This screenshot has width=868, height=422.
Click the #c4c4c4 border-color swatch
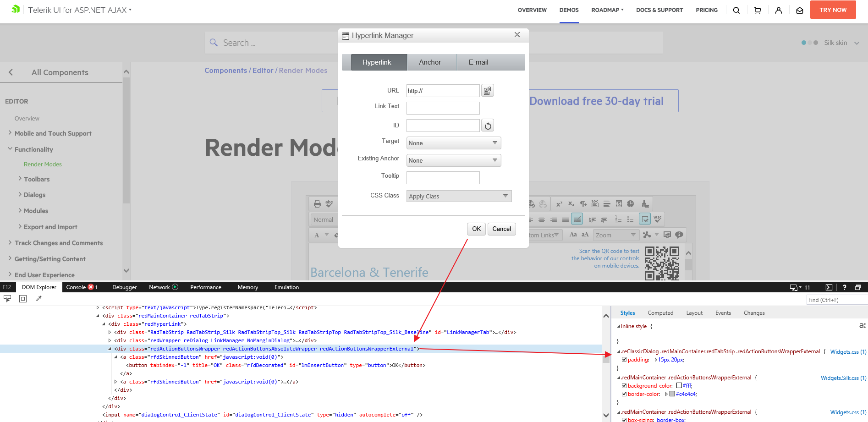(x=672, y=394)
